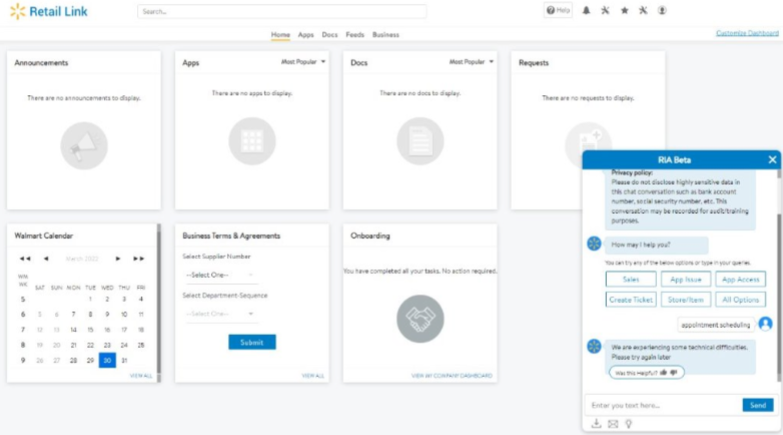The width and height of the screenshot is (783, 435).
Task: Choose the Sales chat option
Action: tap(631, 279)
